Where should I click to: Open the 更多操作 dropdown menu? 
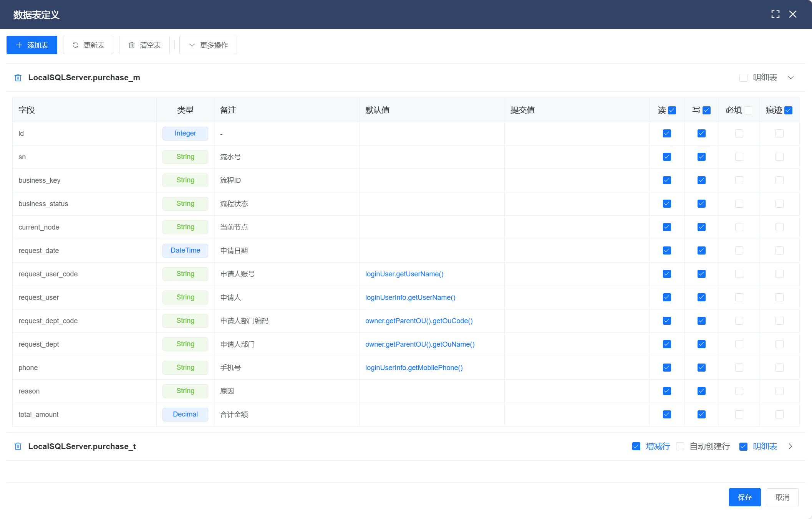tap(208, 45)
